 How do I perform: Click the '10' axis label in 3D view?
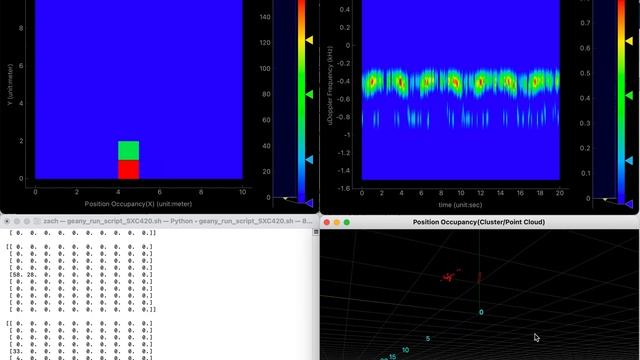point(405,350)
